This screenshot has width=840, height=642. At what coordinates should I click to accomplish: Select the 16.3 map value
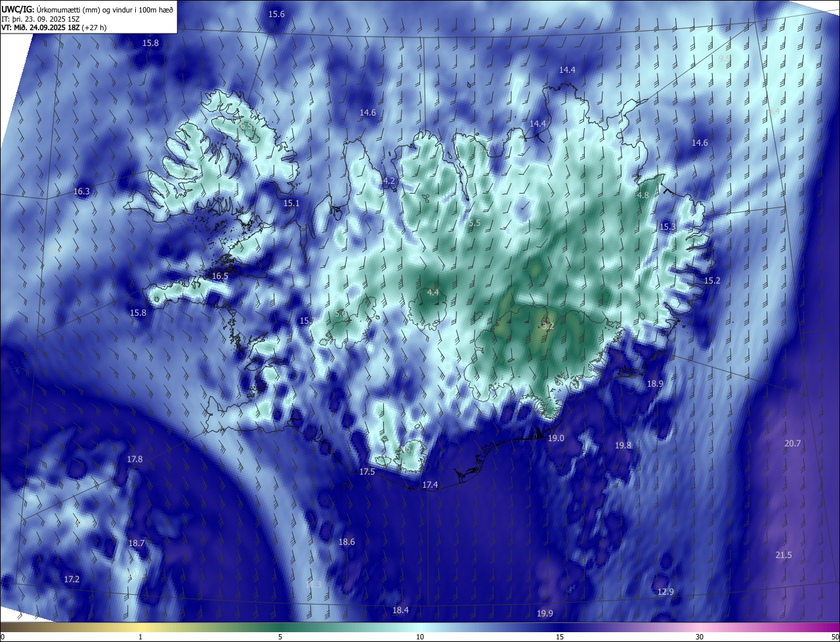82,192
